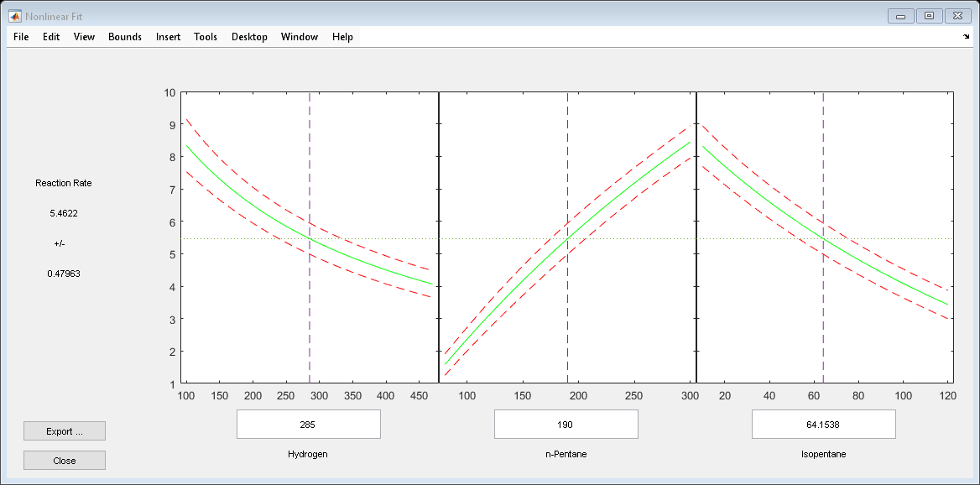Viewport: 980px width, 485px height.
Task: Click the n-Pentane value field showing 190
Action: (566, 425)
